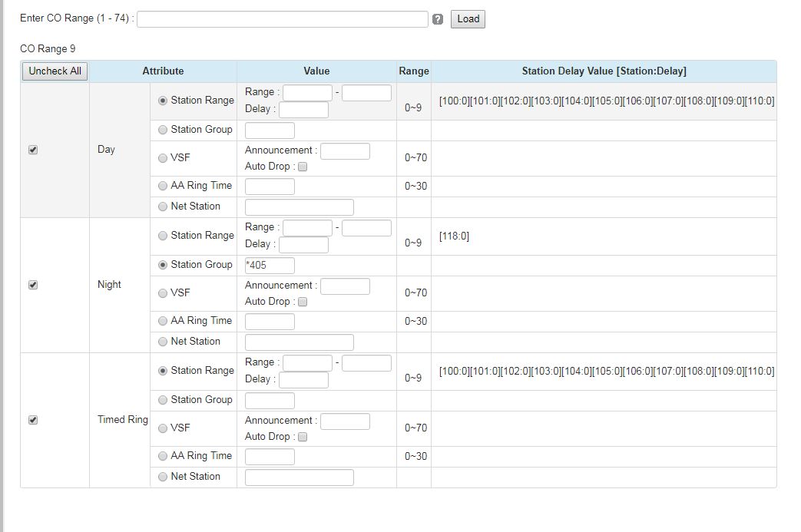Click Timed Ring Net Station text field
This screenshot has height=532, width=801.
pyautogui.click(x=299, y=477)
